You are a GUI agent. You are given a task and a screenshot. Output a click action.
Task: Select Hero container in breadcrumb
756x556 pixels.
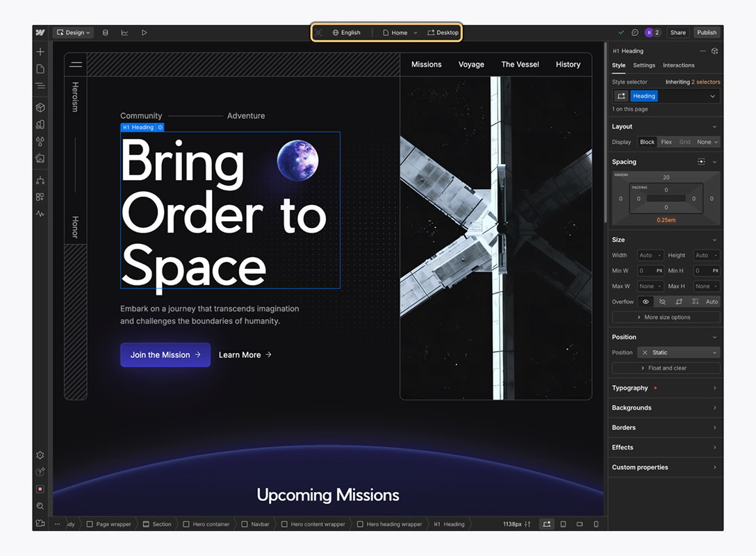click(x=206, y=524)
